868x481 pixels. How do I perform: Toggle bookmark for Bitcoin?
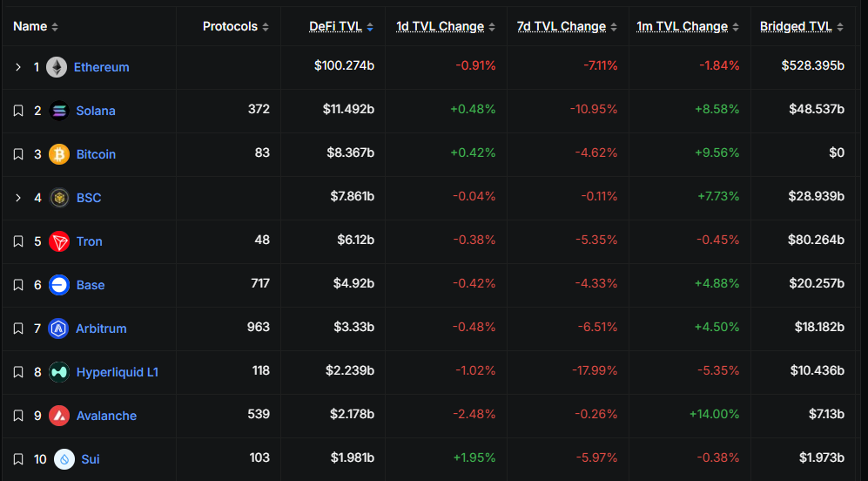click(18, 154)
